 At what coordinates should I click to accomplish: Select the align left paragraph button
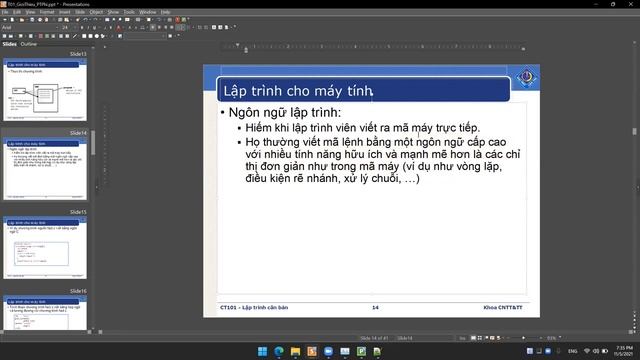153,27
